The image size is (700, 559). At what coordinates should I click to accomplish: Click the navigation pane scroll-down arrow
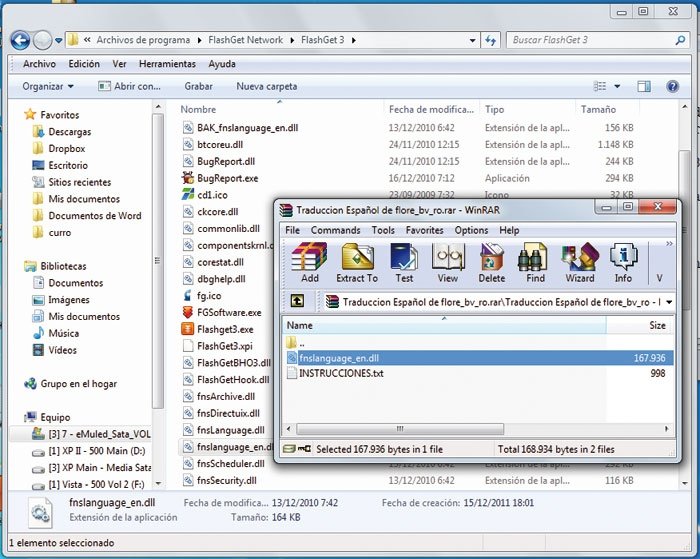pos(158,484)
